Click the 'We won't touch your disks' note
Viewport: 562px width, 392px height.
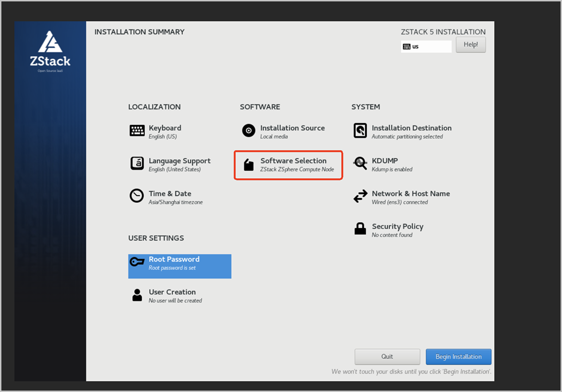tap(411, 371)
